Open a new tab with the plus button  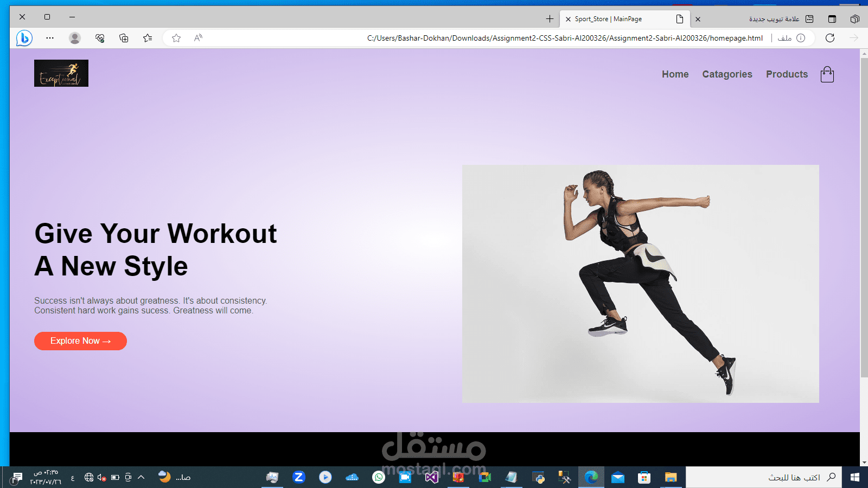(x=550, y=19)
